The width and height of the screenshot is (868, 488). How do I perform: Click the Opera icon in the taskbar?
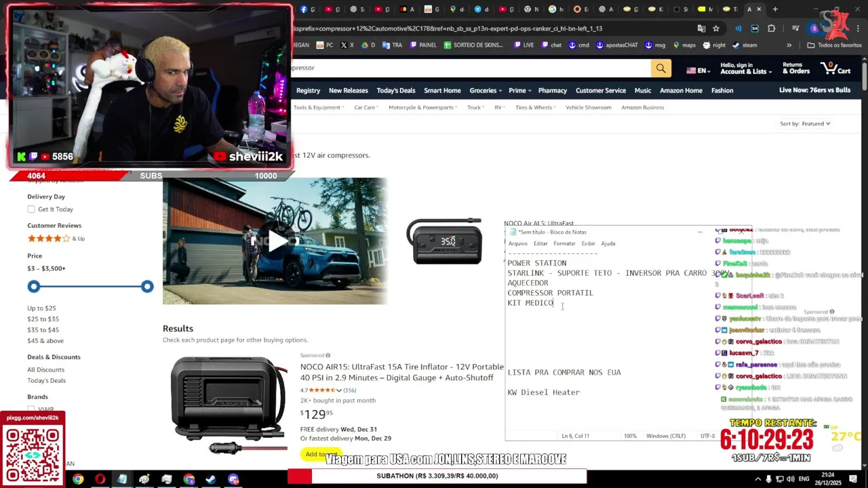pos(100,479)
